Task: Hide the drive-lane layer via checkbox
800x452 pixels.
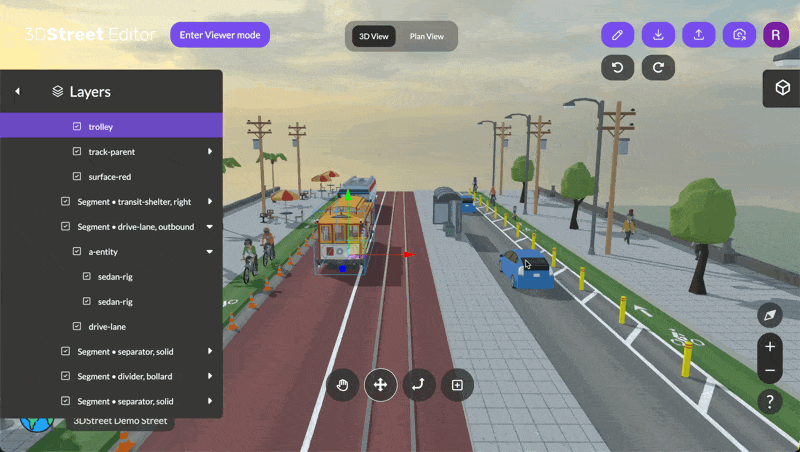Action: tap(77, 327)
